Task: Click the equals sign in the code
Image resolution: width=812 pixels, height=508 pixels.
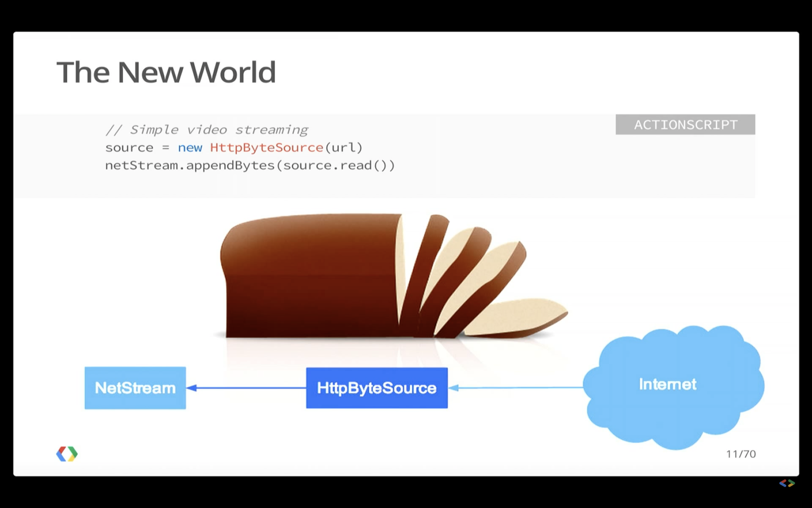Action: tap(165, 148)
